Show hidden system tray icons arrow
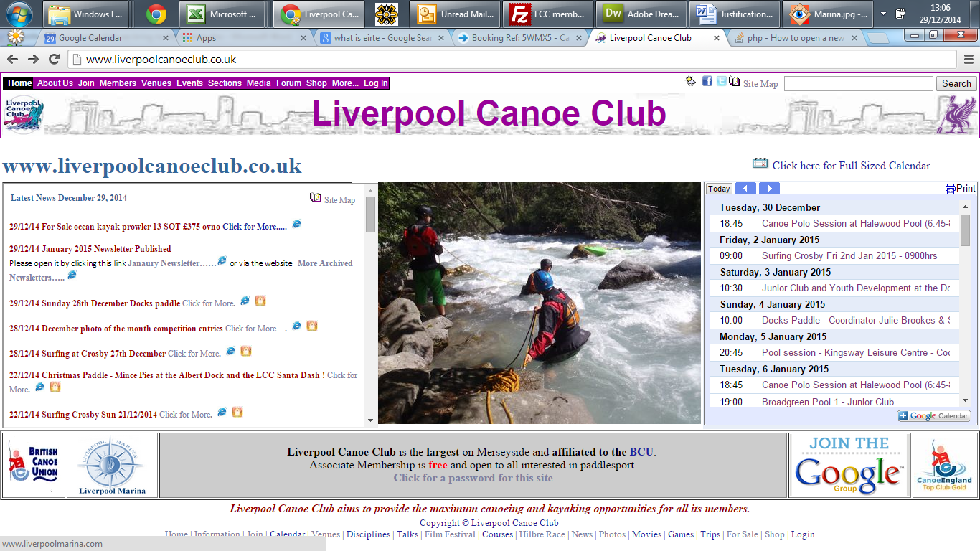 (882, 14)
